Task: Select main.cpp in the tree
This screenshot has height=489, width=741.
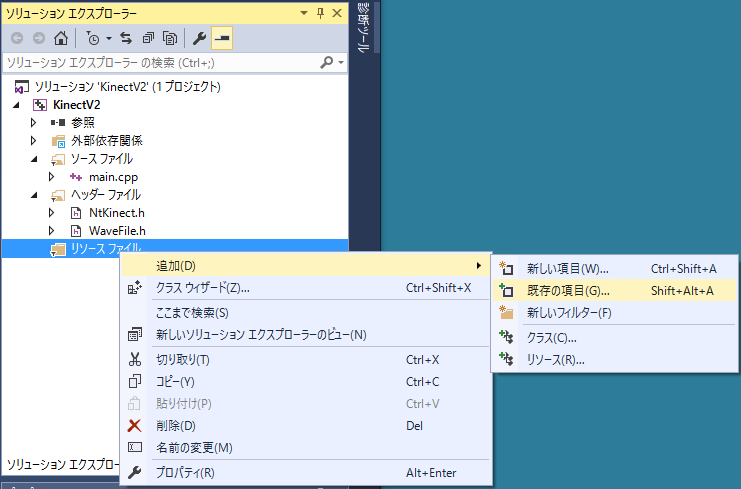Action: pos(113,177)
